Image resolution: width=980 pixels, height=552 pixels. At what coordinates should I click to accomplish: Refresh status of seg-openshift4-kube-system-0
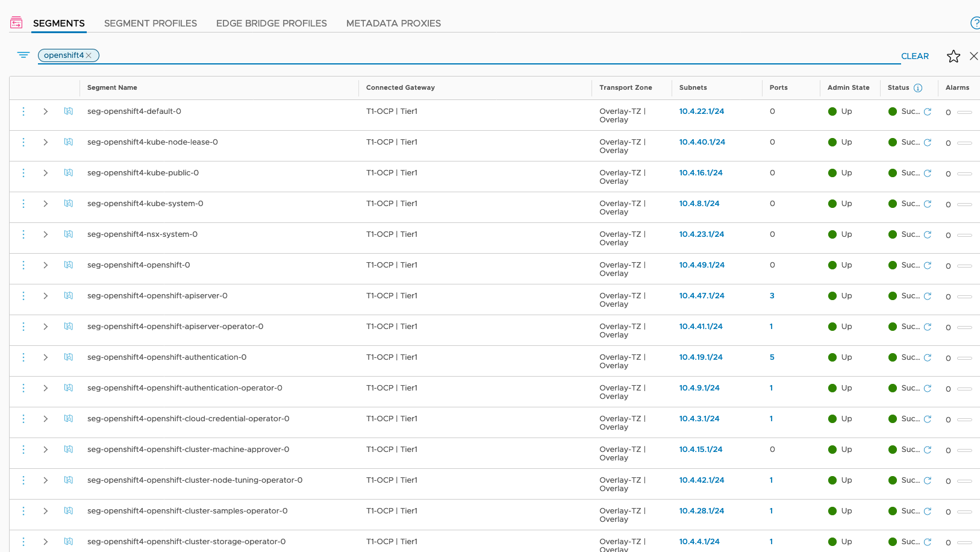click(928, 204)
